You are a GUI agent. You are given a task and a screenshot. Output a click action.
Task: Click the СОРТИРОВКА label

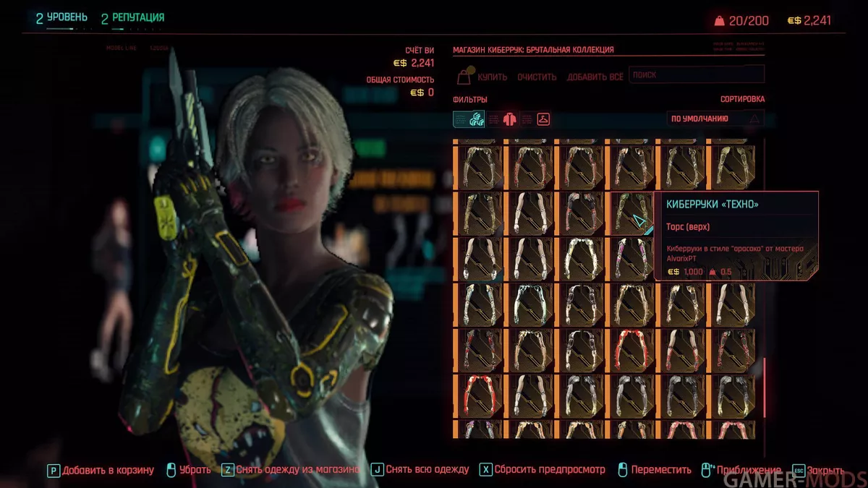coord(742,99)
